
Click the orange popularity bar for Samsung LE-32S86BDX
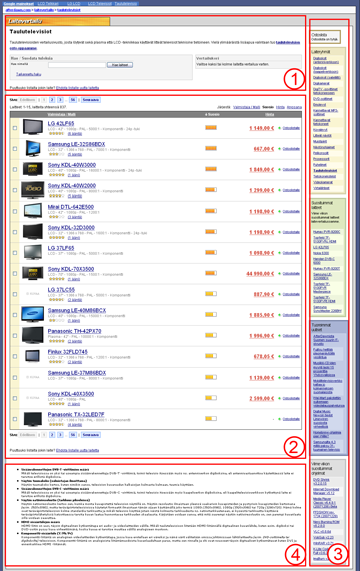click(x=211, y=148)
